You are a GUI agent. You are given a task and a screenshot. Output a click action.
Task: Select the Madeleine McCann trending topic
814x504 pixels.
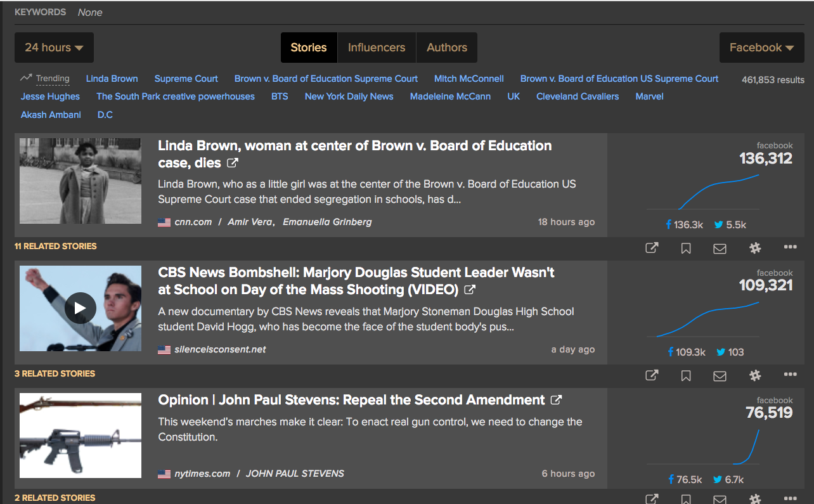[450, 96]
